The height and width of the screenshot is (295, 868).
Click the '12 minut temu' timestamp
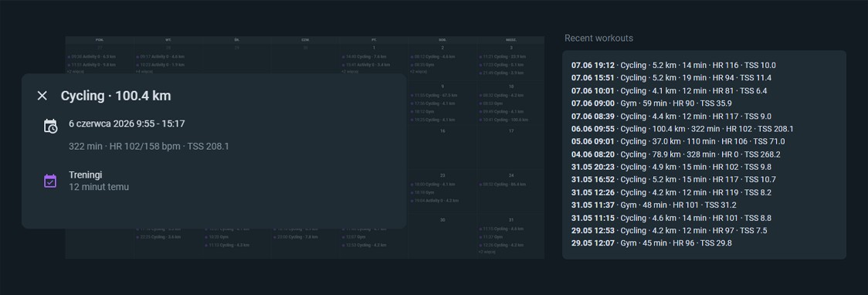click(99, 187)
